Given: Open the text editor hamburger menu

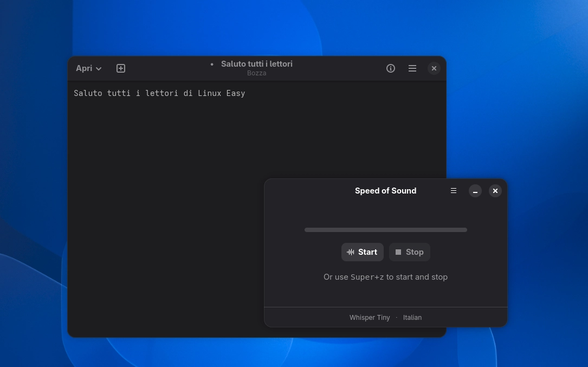Looking at the screenshot, I should (x=412, y=68).
